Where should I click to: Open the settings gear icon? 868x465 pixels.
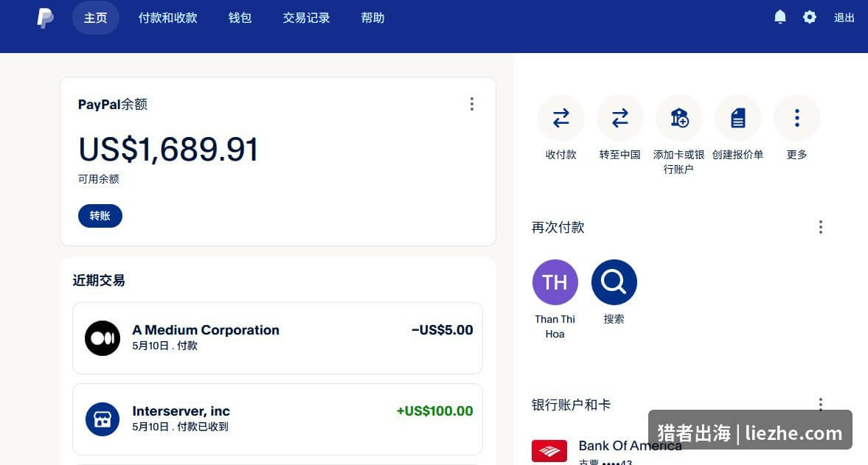[x=809, y=17]
